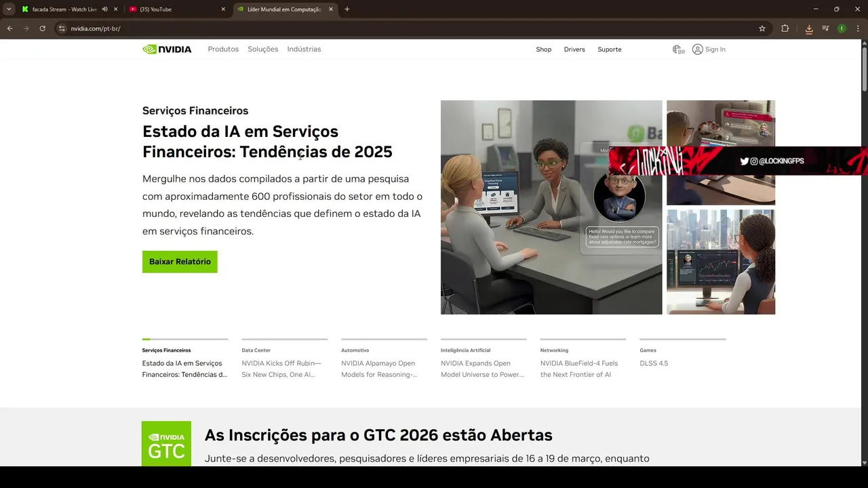Open the media control icon in the toolbar

[x=825, y=28]
